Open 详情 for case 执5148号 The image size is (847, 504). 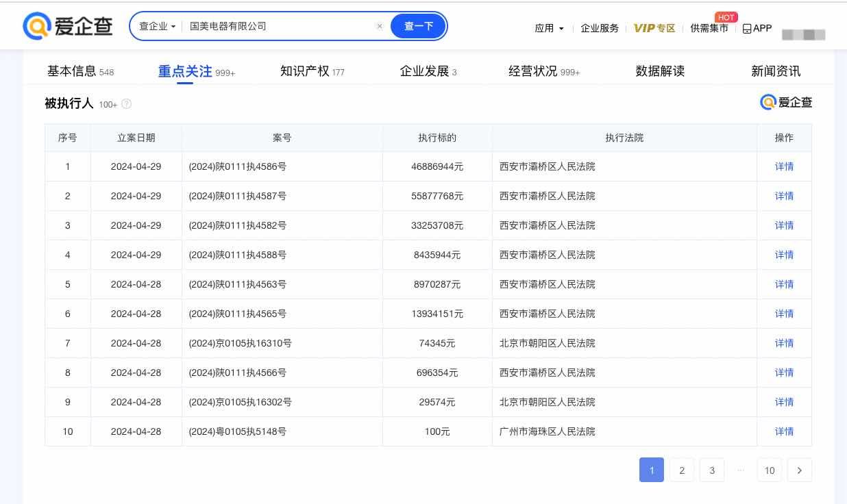[x=784, y=431]
